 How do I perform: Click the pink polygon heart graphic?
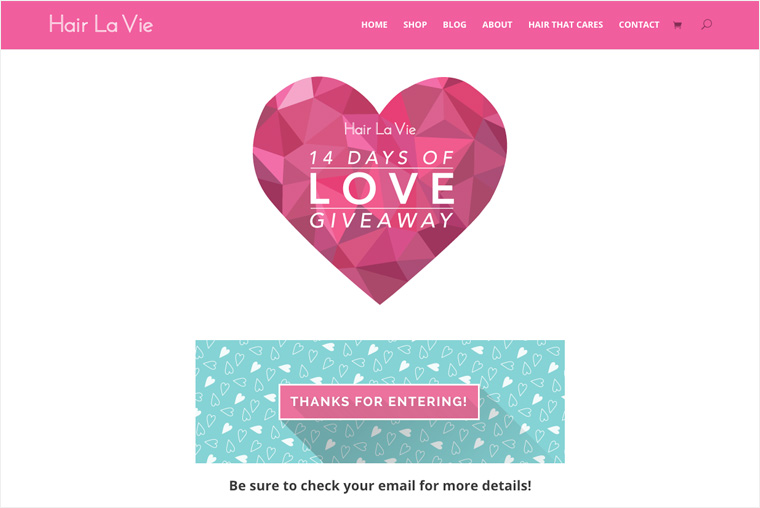tap(380, 190)
